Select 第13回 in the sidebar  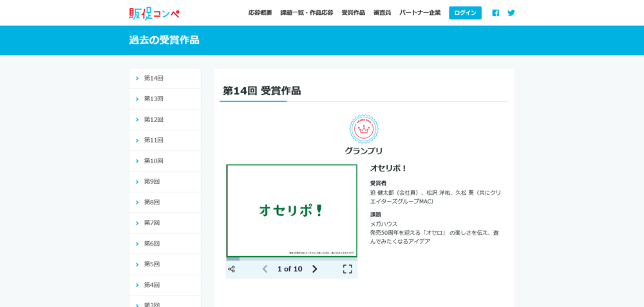153,99
